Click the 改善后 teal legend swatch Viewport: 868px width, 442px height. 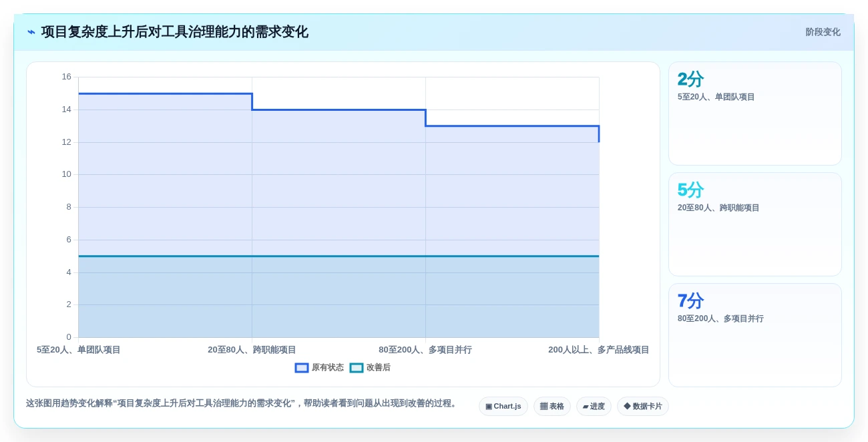[357, 368]
